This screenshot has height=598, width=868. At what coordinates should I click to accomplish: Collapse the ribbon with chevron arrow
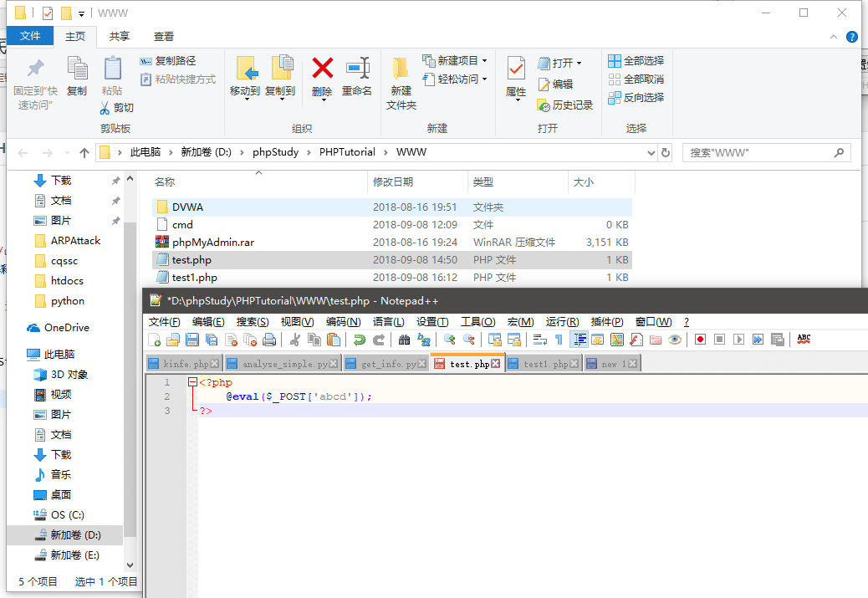pos(834,37)
